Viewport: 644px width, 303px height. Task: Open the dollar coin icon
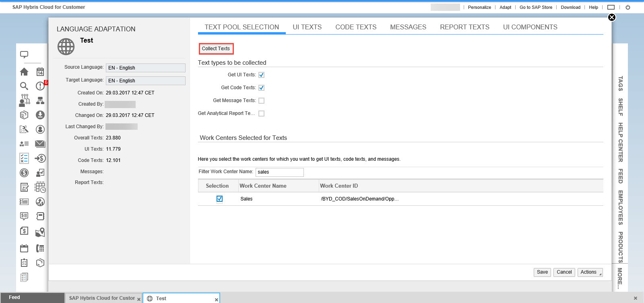tap(24, 173)
